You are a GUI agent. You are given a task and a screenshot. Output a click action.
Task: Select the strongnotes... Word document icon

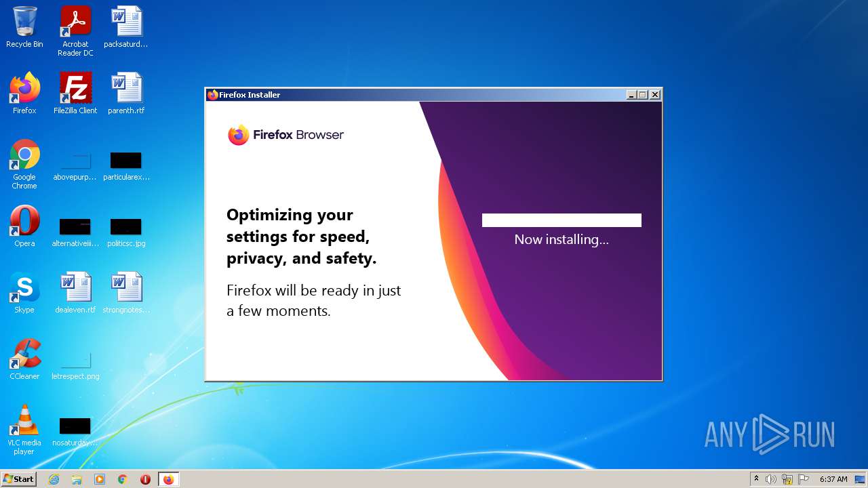126,293
